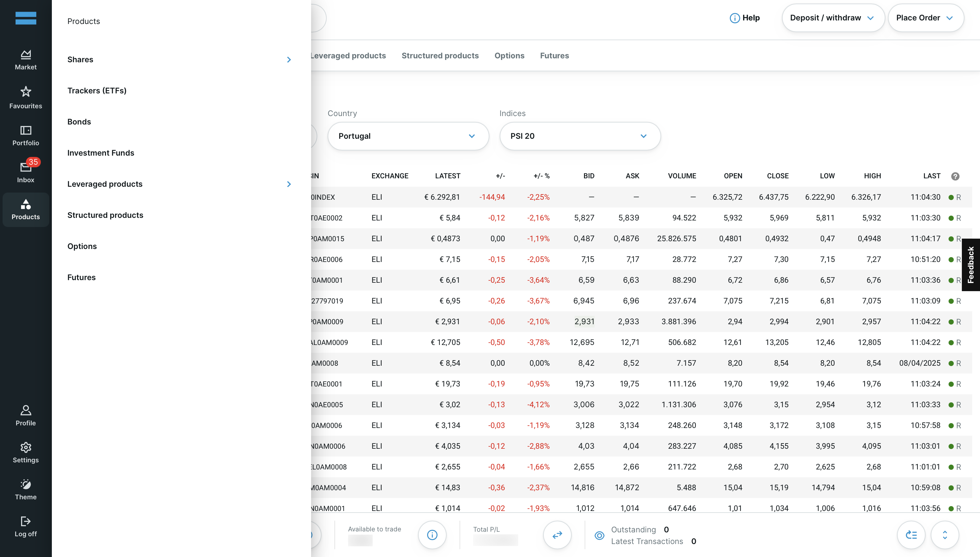Expand Shares submenu in Products panel

pos(289,60)
